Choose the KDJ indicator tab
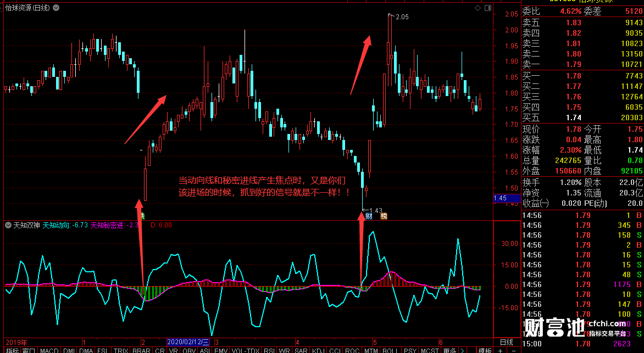Screen dimensions: 644x353 click(318, 351)
